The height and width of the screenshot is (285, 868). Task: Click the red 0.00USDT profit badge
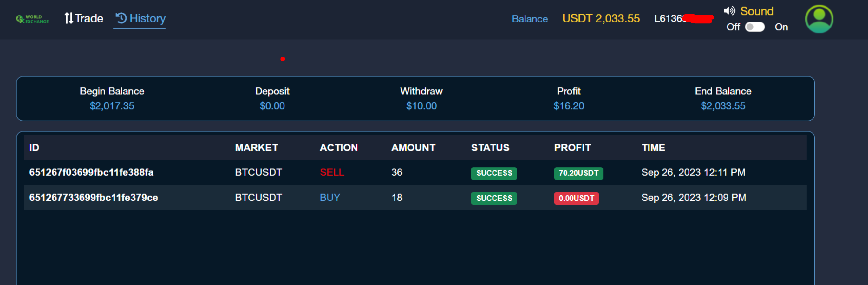[x=576, y=198]
